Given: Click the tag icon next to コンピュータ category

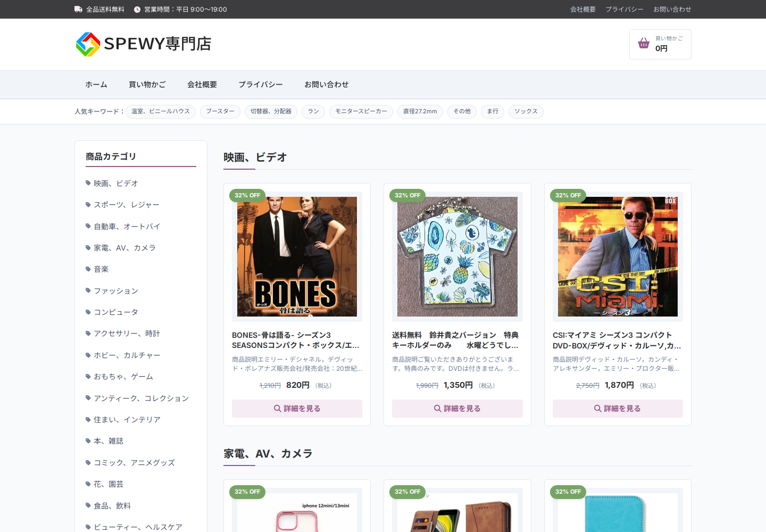Looking at the screenshot, I should coord(88,312).
